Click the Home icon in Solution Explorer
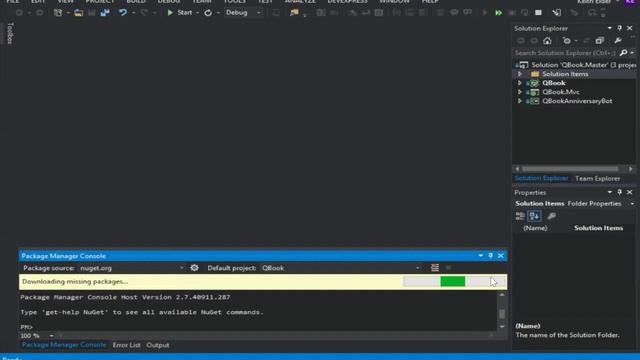 tap(547, 41)
